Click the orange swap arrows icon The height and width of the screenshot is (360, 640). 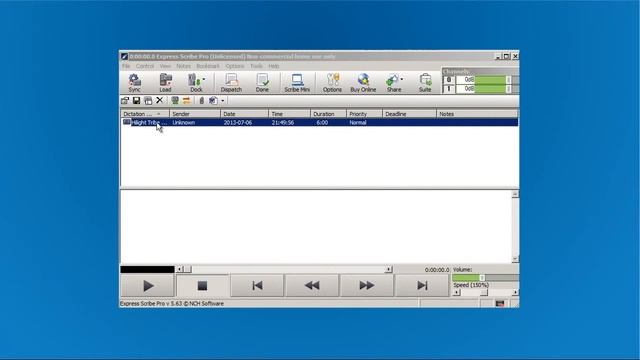[x=187, y=100]
